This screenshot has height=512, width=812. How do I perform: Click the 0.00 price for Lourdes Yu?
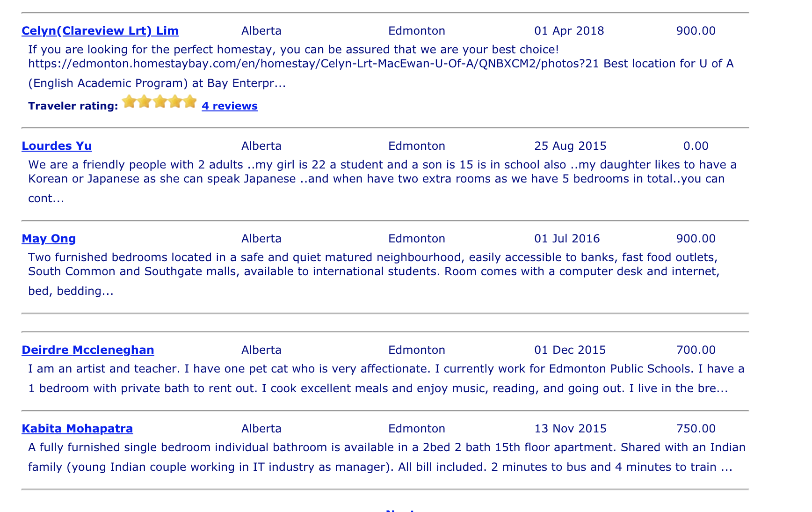tap(696, 146)
